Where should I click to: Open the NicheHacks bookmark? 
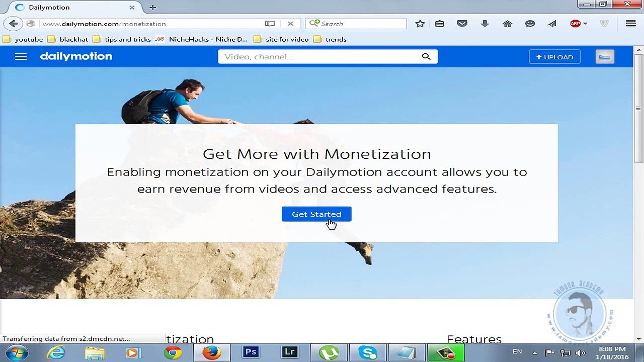202,39
